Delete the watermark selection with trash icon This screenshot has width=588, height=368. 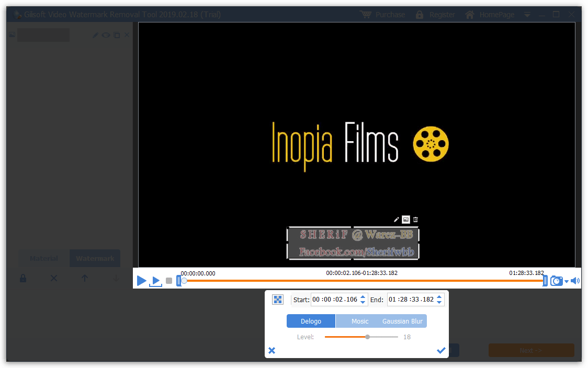(415, 220)
